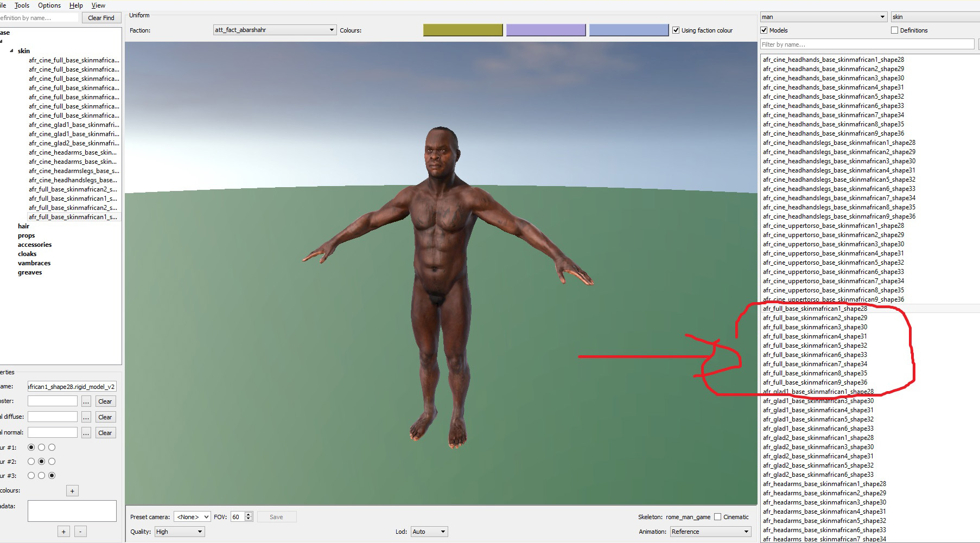Open the Options menu
The height and width of the screenshot is (543, 980).
click(x=49, y=5)
